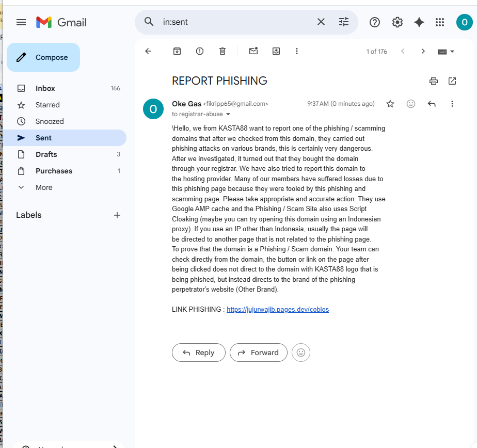Star this message from Oke Gas
Viewport: 477px width, 448px height.
390,104
